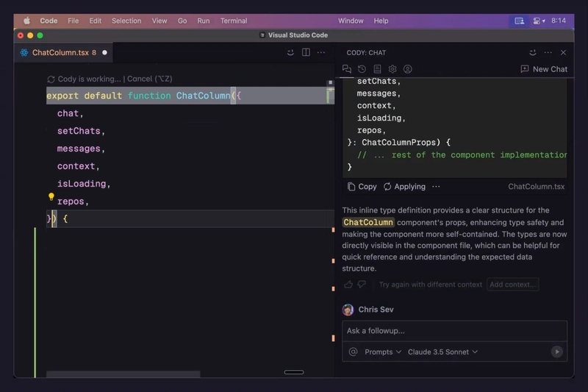The width and height of the screenshot is (588, 392).
Task: Open Cody chat history clock icon
Action: point(362,69)
